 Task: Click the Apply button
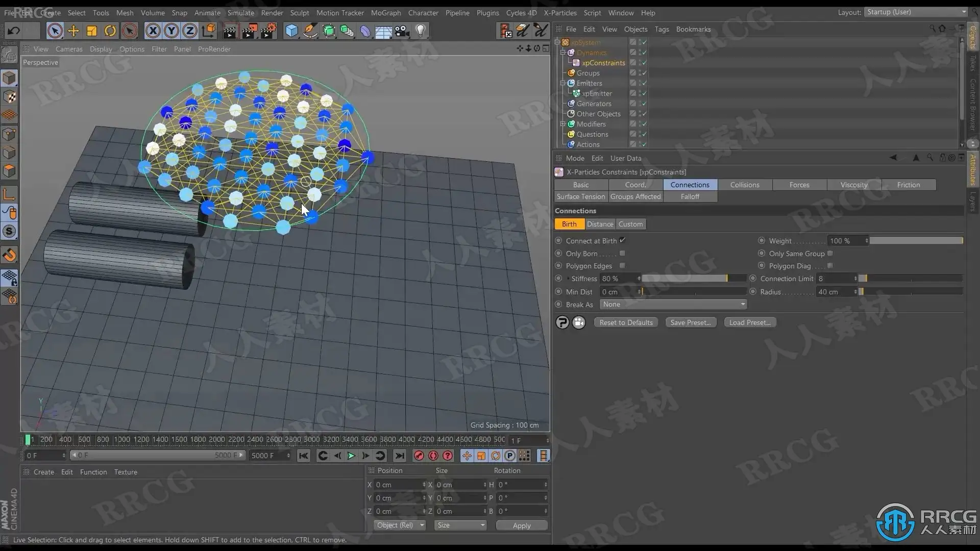521,525
